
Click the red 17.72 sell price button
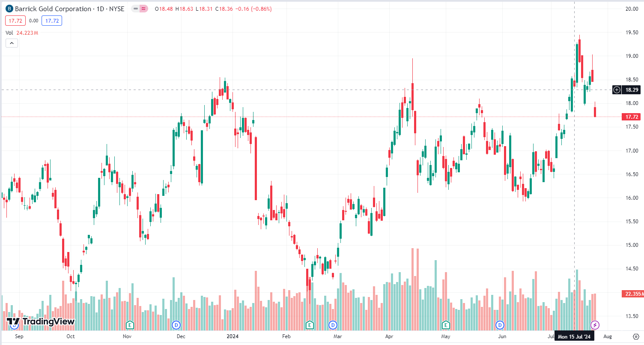pyautogui.click(x=15, y=21)
